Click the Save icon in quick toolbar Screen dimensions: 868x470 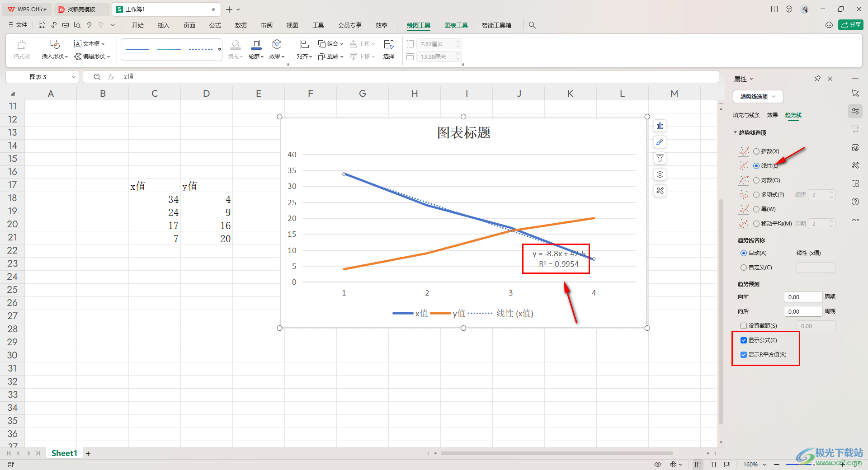tap(42, 25)
